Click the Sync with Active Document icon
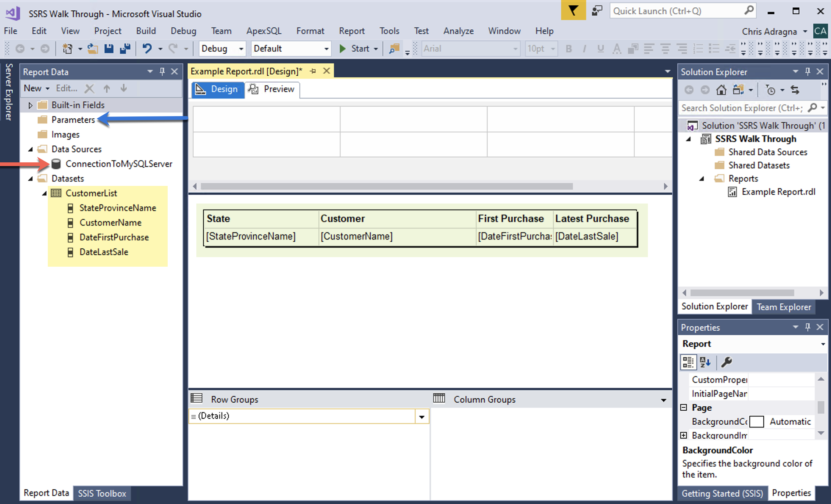The image size is (831, 504). pos(795,90)
